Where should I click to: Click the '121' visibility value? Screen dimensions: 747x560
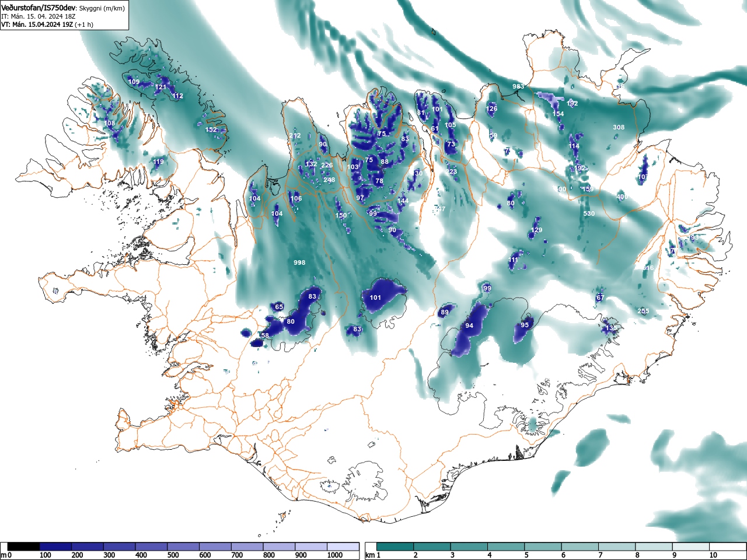coord(160,87)
